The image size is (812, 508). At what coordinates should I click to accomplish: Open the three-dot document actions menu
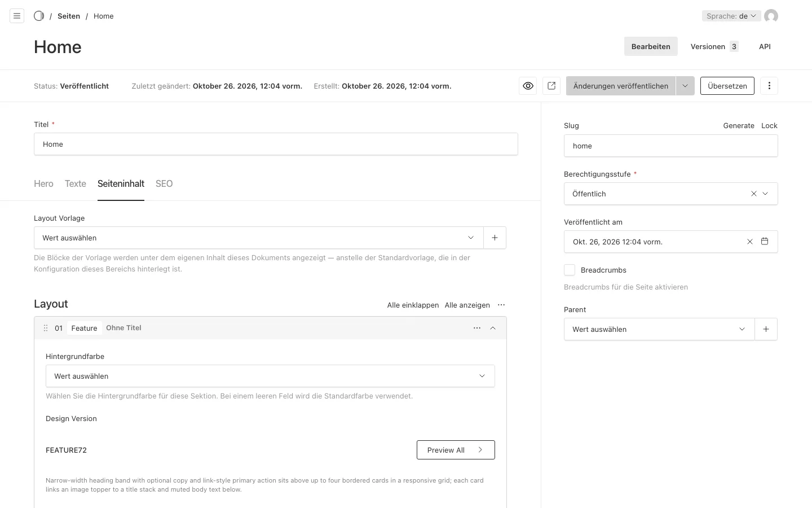point(769,86)
